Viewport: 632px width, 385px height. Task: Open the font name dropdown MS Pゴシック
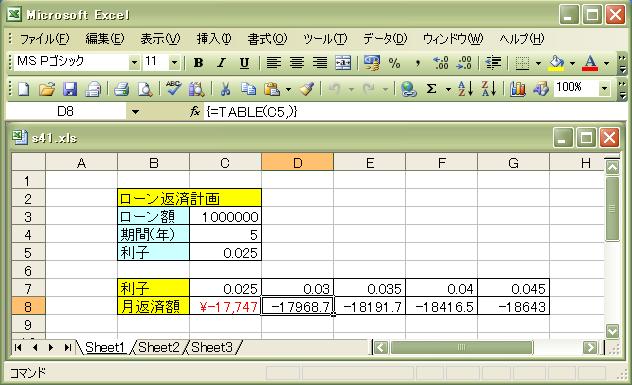click(x=134, y=62)
